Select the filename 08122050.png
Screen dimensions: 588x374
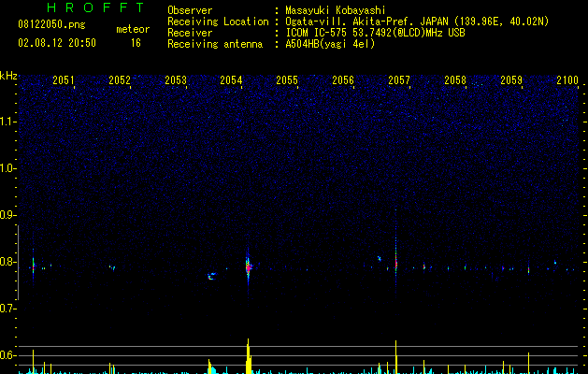click(51, 25)
